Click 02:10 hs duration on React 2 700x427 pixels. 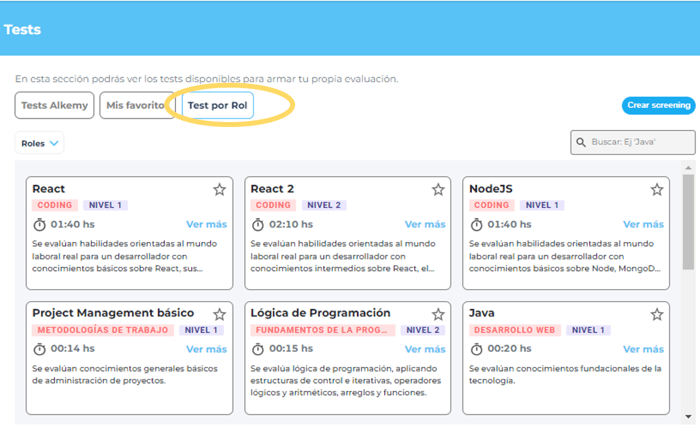(x=291, y=224)
